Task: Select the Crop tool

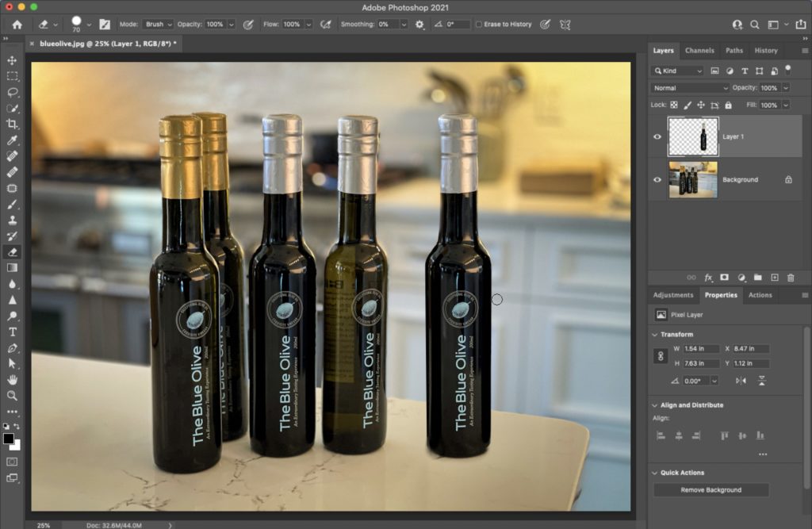Action: pos(12,124)
